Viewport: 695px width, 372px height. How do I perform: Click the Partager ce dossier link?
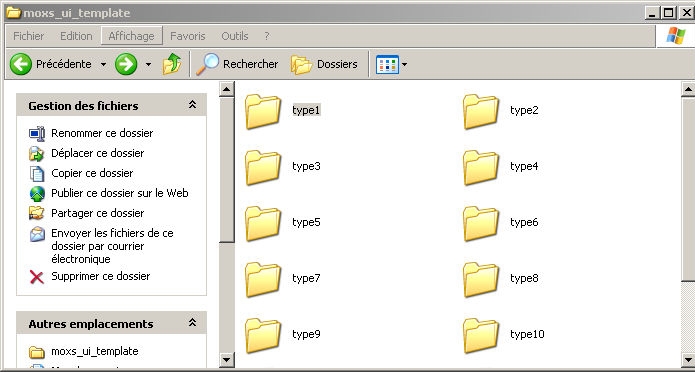coord(98,213)
